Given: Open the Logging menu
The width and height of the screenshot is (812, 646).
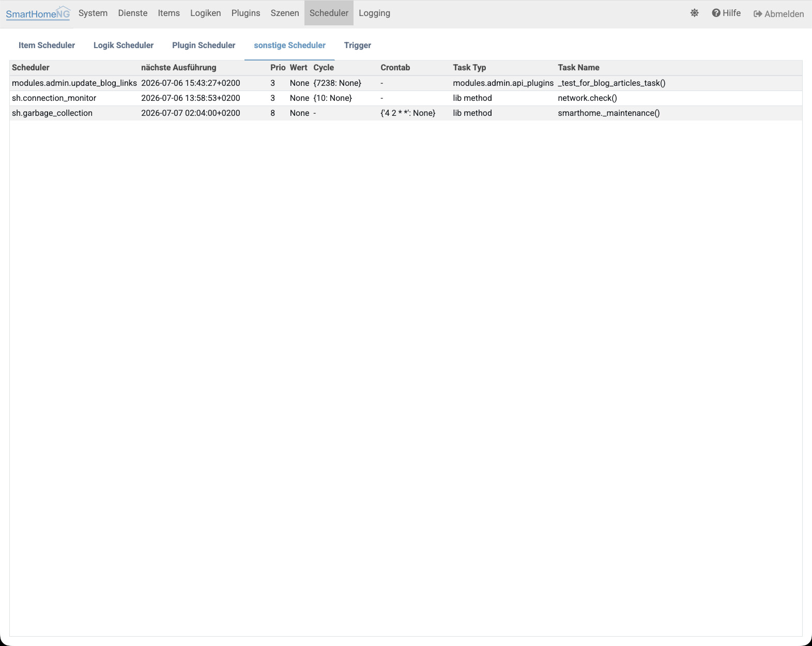Looking at the screenshot, I should (x=375, y=13).
